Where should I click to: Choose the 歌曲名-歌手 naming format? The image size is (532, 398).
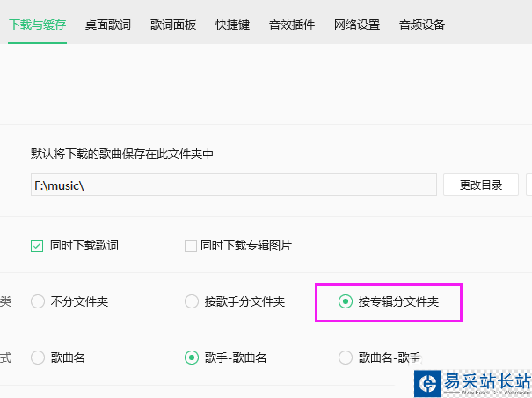click(x=346, y=358)
